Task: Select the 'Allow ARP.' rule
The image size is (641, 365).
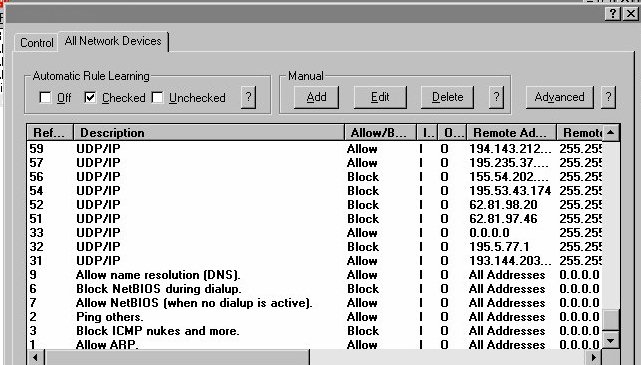Action: 315,344
